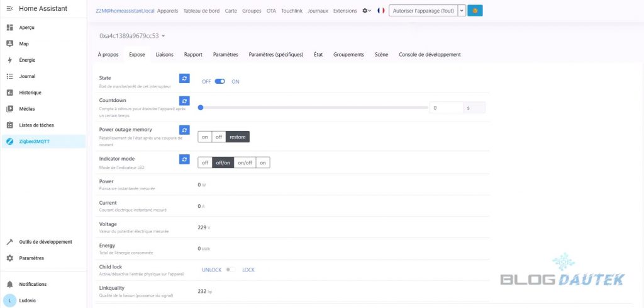Switch to the Liaisons tab
644x308 pixels.
[164, 55]
